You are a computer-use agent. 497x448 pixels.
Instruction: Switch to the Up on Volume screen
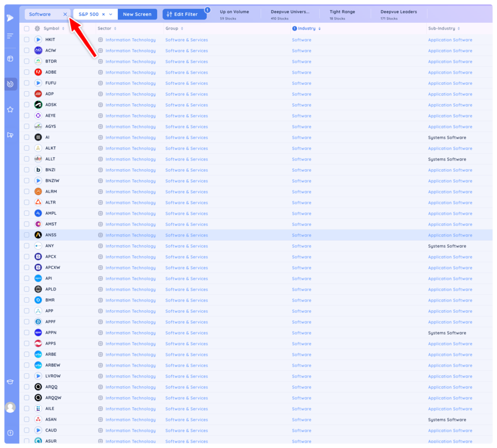(x=234, y=15)
